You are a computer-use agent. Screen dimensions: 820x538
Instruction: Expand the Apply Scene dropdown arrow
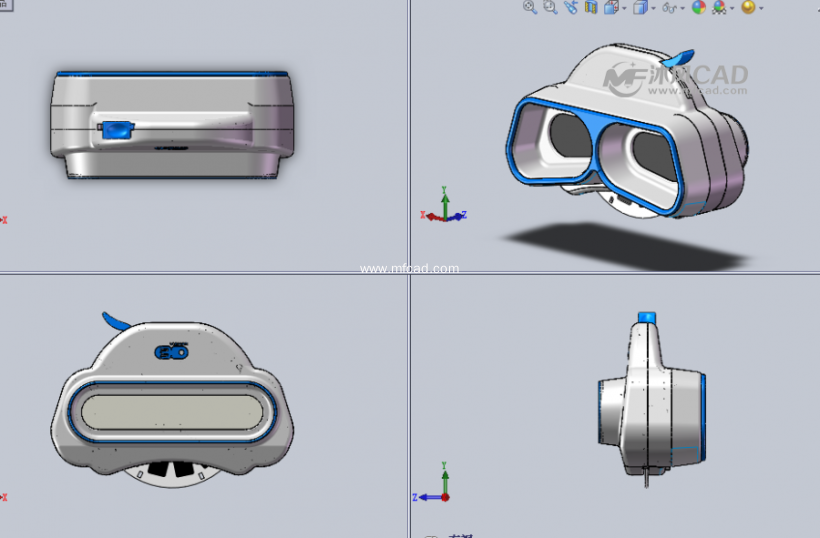pyautogui.click(x=732, y=8)
